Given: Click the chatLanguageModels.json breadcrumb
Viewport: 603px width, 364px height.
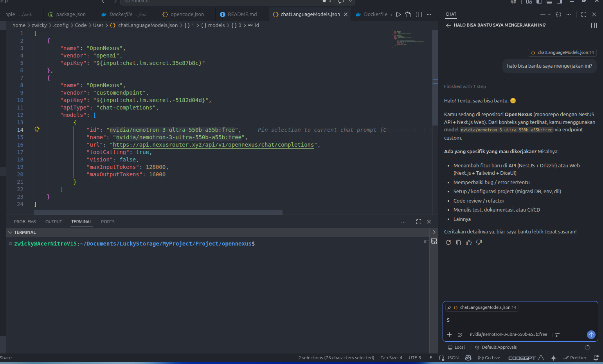Looking at the screenshot, I should pos(148,25).
